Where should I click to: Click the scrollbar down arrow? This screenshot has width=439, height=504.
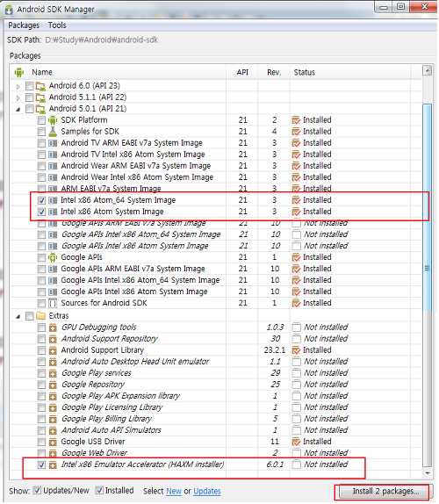coord(427,473)
